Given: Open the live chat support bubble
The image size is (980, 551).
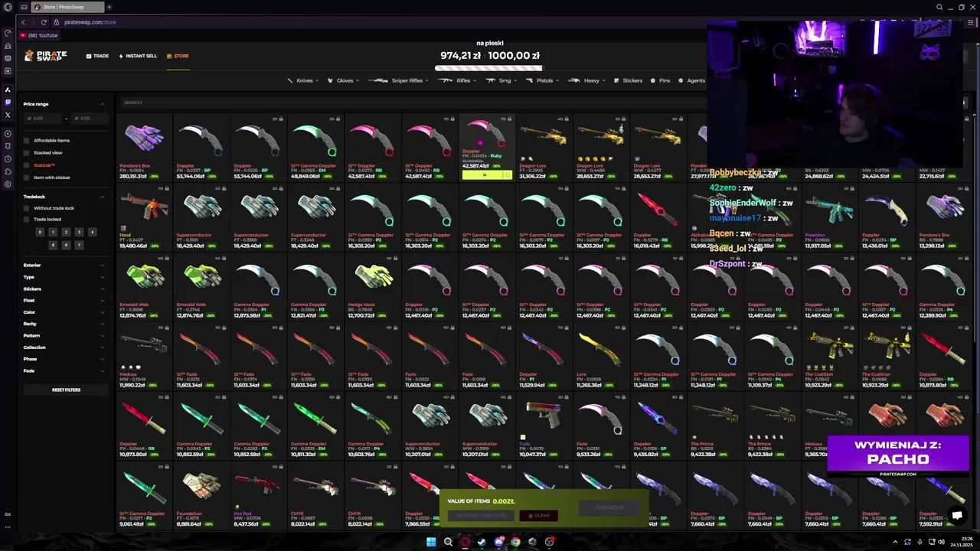Looking at the screenshot, I should click(x=957, y=515).
